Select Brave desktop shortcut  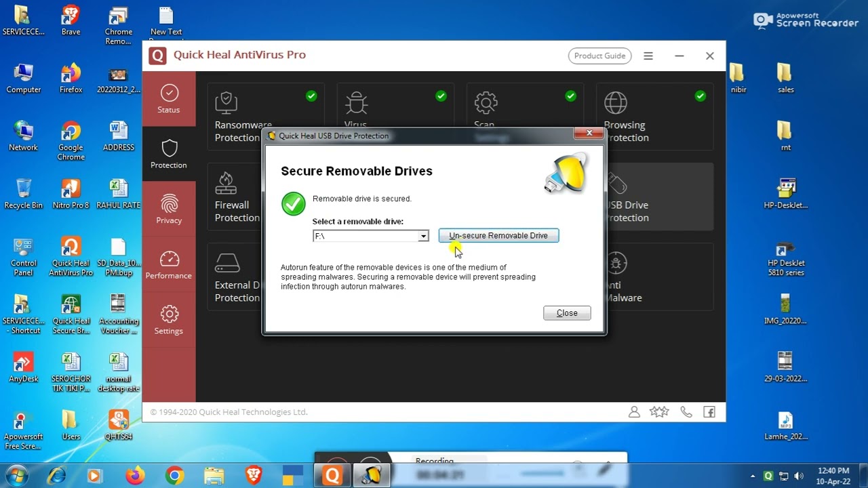click(71, 20)
